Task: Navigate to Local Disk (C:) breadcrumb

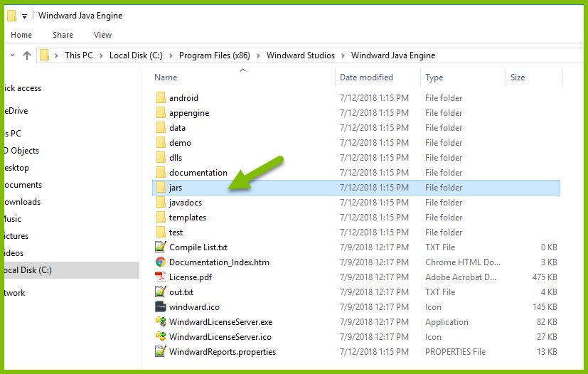Action: tap(136, 55)
